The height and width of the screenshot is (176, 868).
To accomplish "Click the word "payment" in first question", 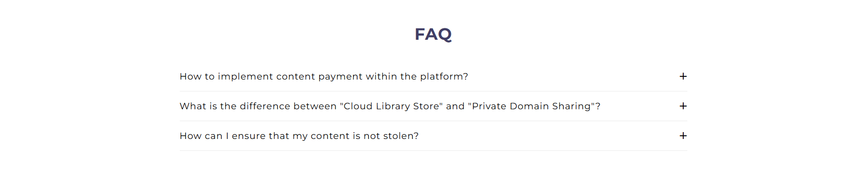I will point(340,77).
